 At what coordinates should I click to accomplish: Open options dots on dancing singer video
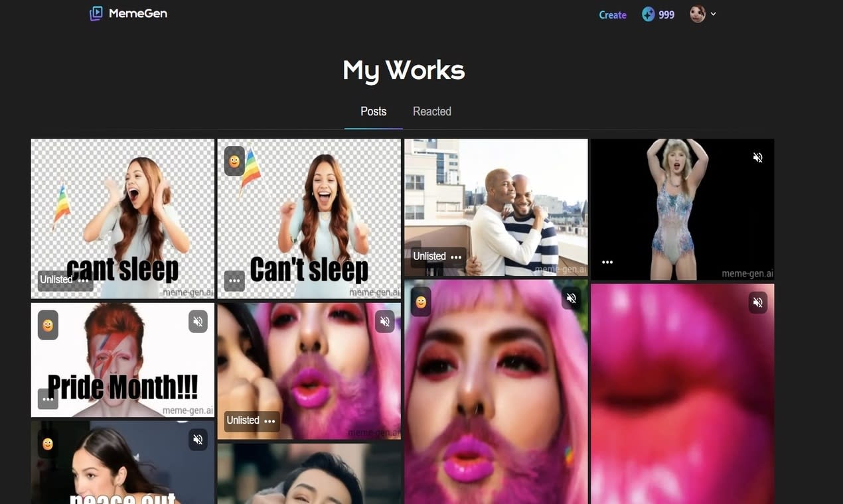tap(607, 262)
